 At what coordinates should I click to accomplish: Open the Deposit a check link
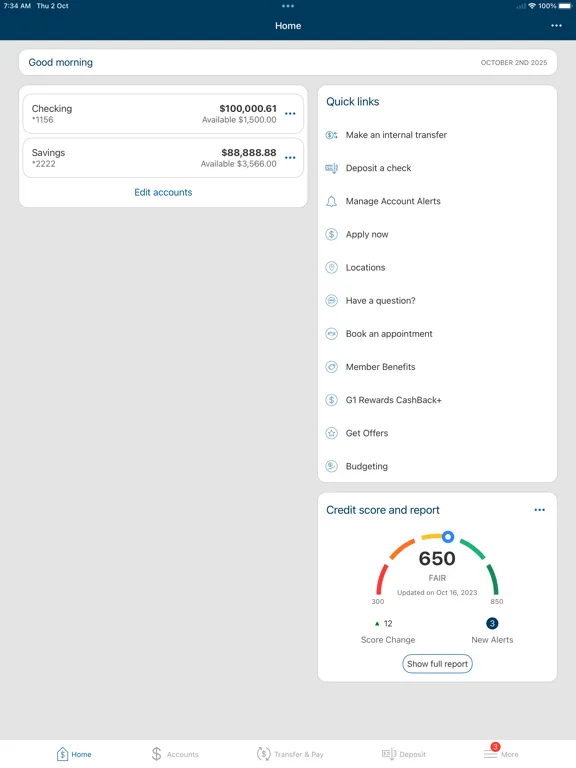point(379,168)
